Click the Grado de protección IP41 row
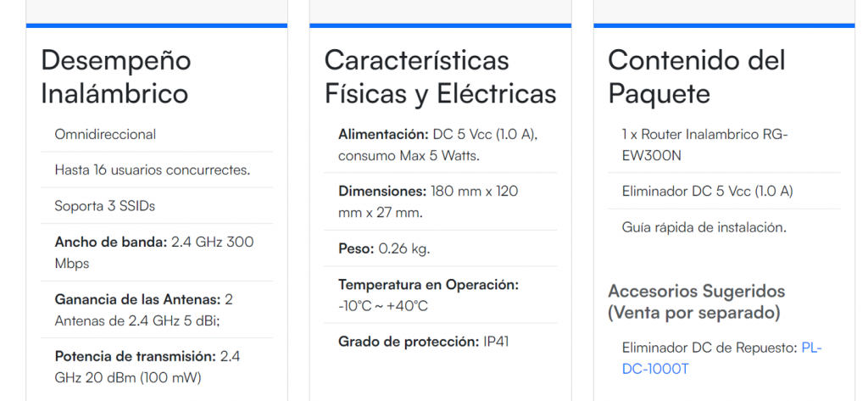Viewport: 868px width, 401px height. click(x=422, y=341)
